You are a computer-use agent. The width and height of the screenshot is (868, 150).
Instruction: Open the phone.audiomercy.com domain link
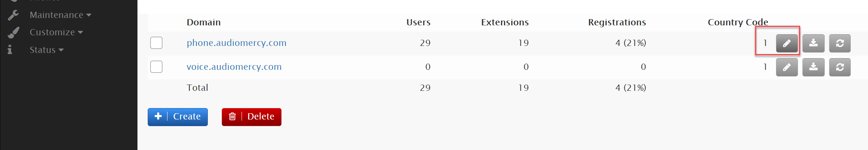236,43
